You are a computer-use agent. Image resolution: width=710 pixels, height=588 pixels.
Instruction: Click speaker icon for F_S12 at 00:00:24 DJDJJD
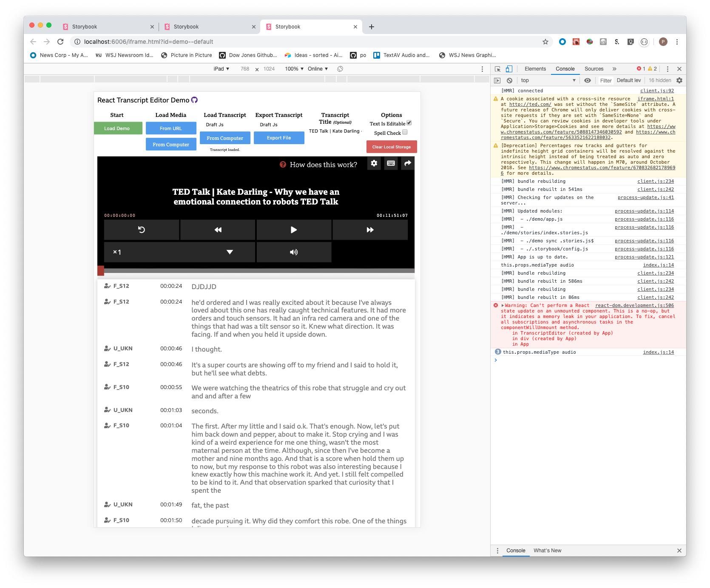click(107, 286)
